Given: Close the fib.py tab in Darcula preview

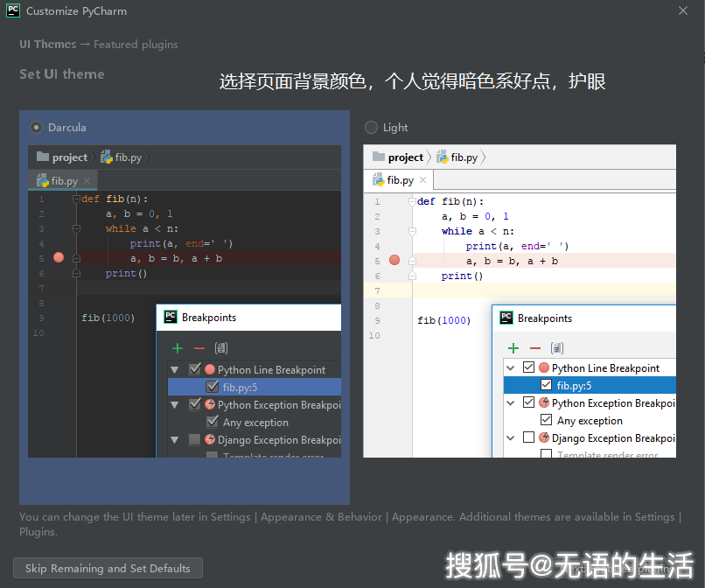Looking at the screenshot, I should coord(87,180).
